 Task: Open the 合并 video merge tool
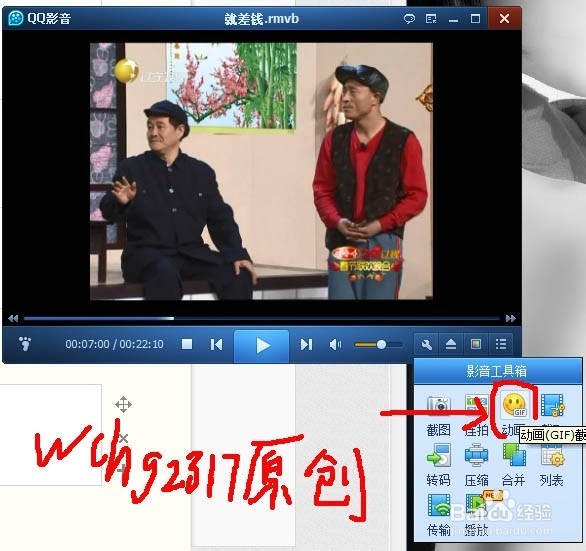514,464
